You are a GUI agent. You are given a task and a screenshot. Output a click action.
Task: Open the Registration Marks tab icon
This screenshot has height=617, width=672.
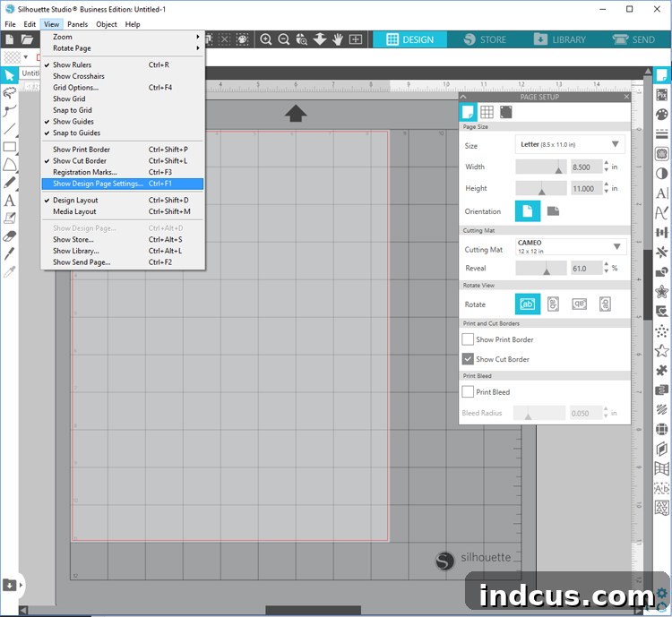(x=505, y=112)
